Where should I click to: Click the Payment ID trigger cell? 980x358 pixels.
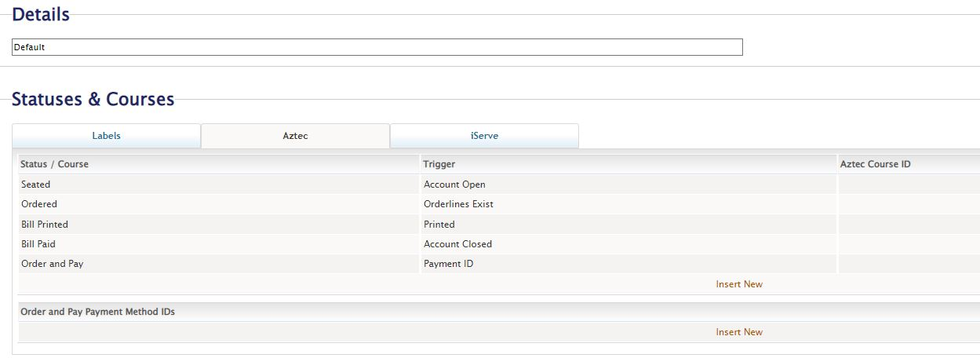(x=448, y=264)
